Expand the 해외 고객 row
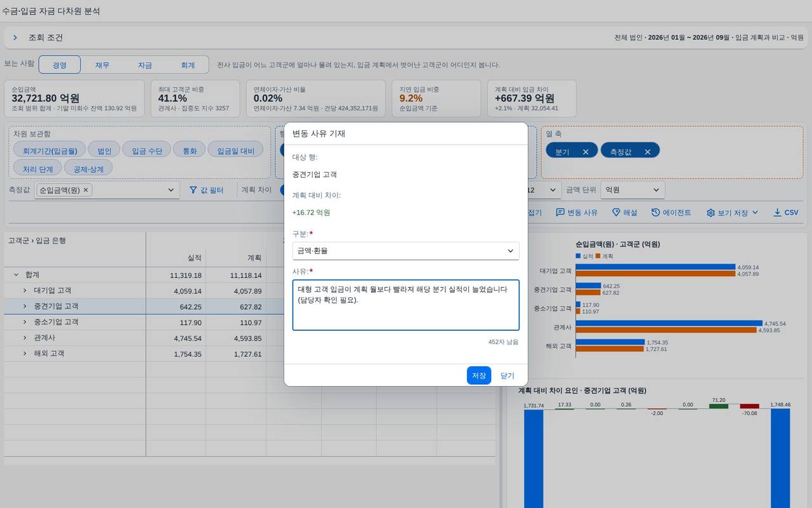The height and width of the screenshot is (508, 812). point(25,354)
